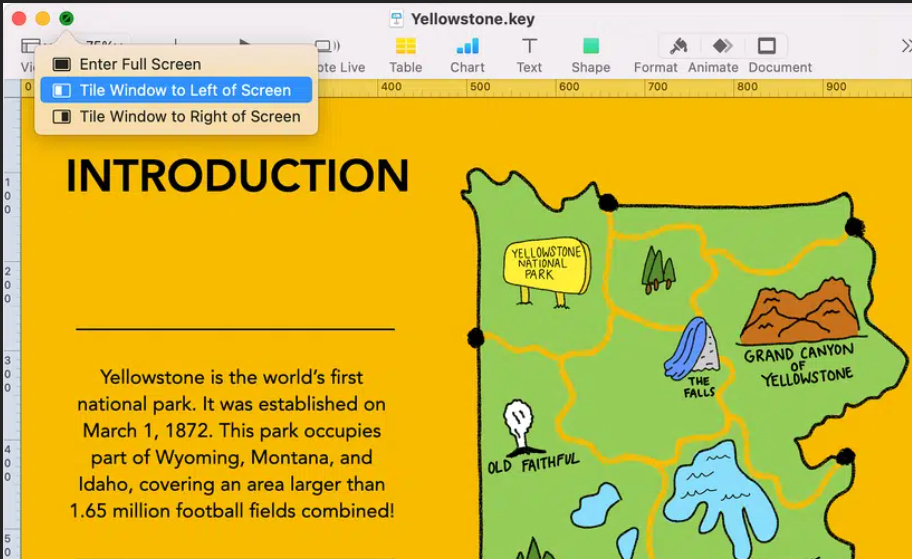This screenshot has width=912, height=559.
Task: Click the Yellowstone National Park sign on map
Action: (547, 271)
